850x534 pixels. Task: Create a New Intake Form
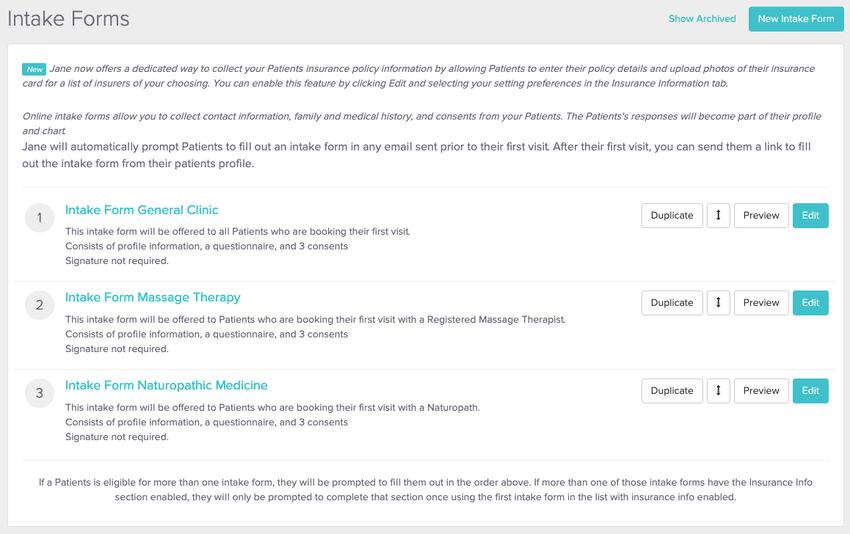[x=795, y=19]
